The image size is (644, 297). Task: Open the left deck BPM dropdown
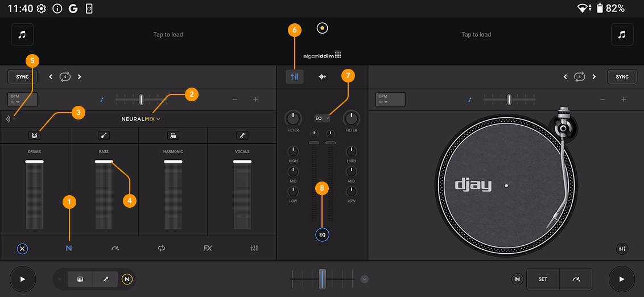22,100
